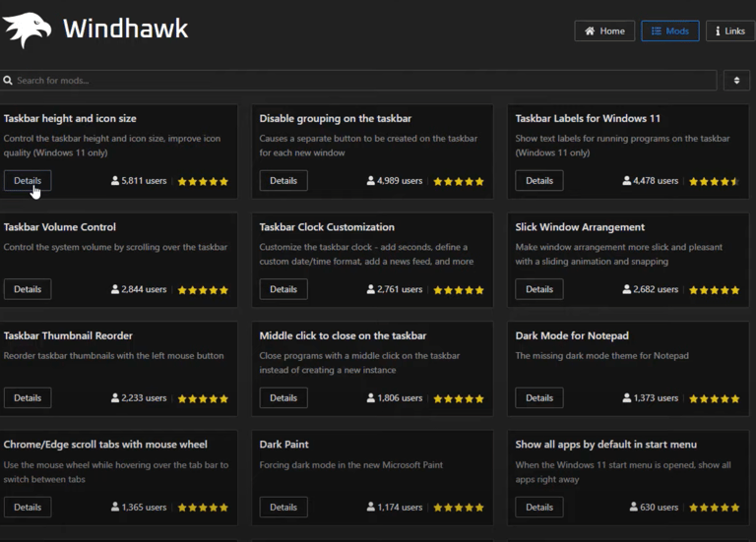Screen dimensions: 756x542
Task: Open Details for Taskbar height and icon size
Action: pyautogui.click(x=28, y=181)
